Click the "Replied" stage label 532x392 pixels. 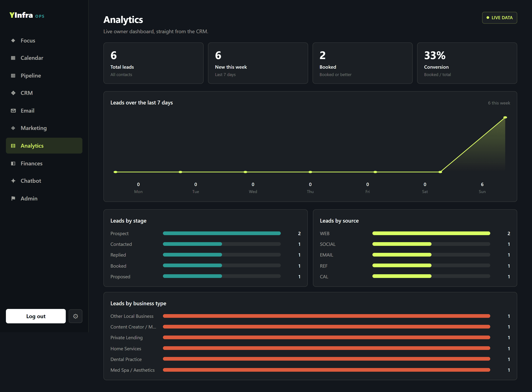pyautogui.click(x=118, y=255)
